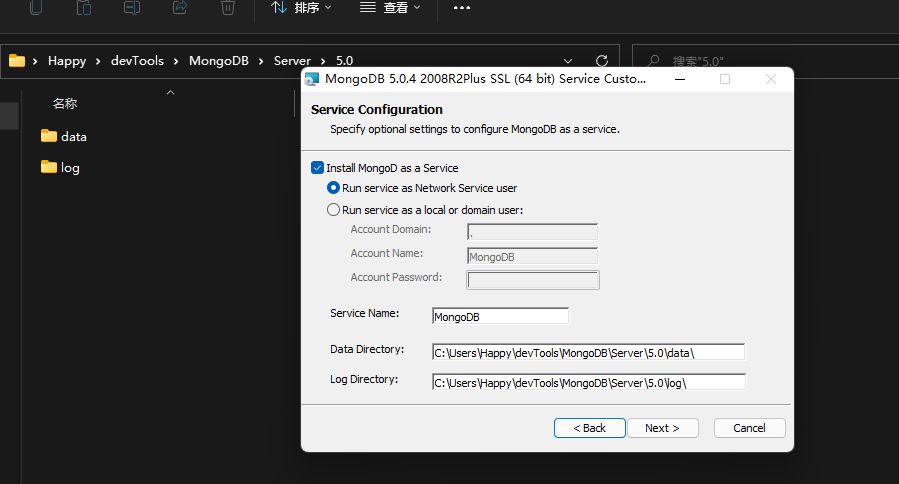Select 5.0 in the breadcrumb path
This screenshot has width=899, height=484.
coord(344,61)
